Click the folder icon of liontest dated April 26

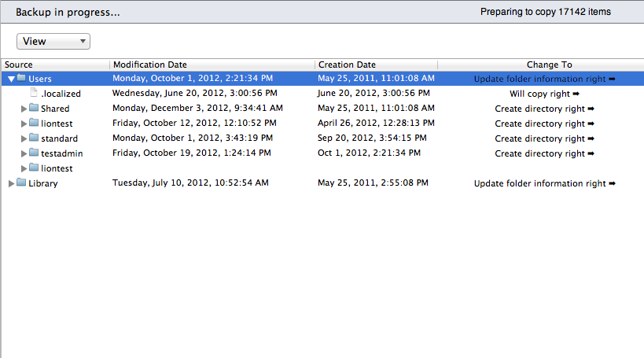click(34, 123)
